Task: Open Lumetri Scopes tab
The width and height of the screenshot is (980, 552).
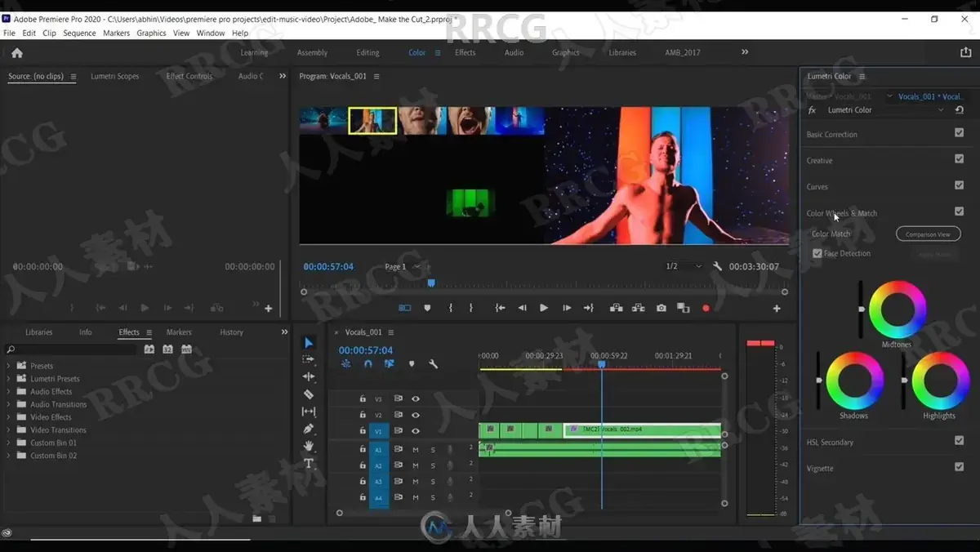Action: [115, 77]
